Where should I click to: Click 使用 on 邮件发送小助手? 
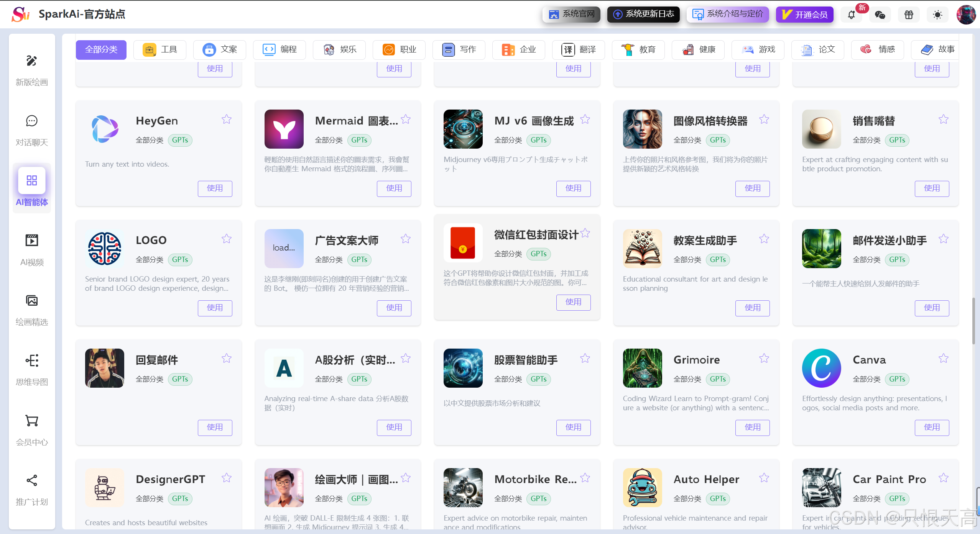[932, 308]
